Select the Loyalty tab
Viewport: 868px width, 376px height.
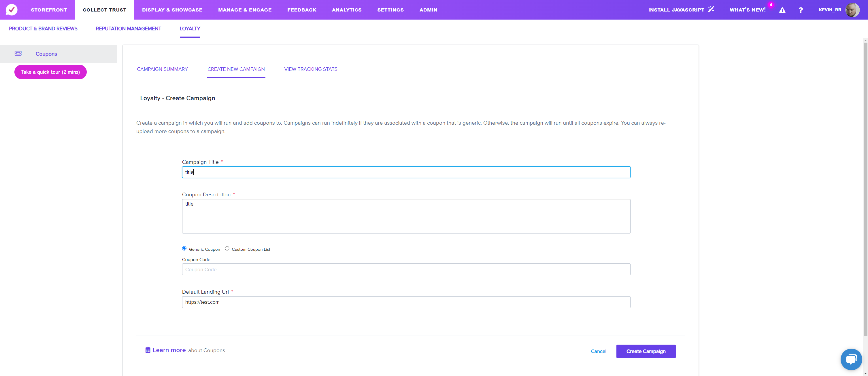190,29
